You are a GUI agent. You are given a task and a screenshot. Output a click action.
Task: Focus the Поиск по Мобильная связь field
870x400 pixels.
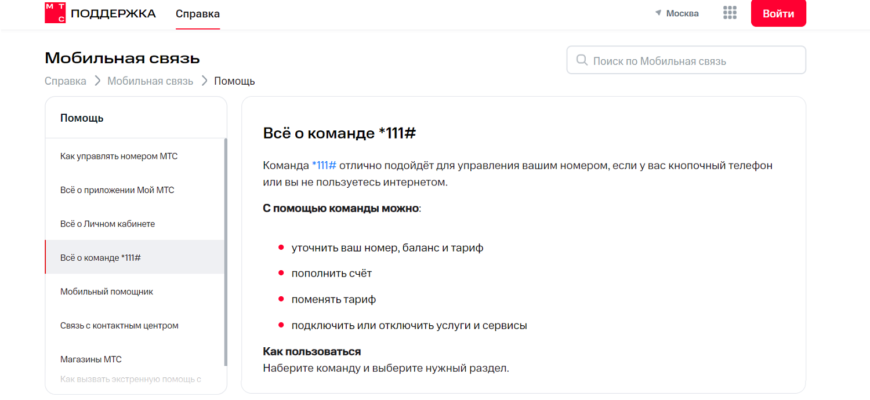tap(686, 60)
